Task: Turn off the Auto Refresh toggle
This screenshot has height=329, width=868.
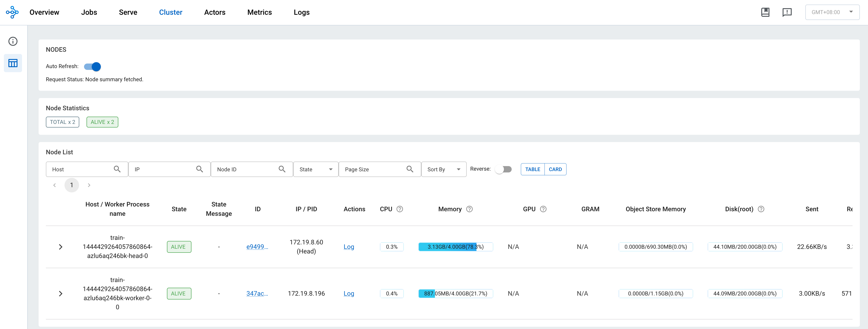Action: [x=93, y=67]
